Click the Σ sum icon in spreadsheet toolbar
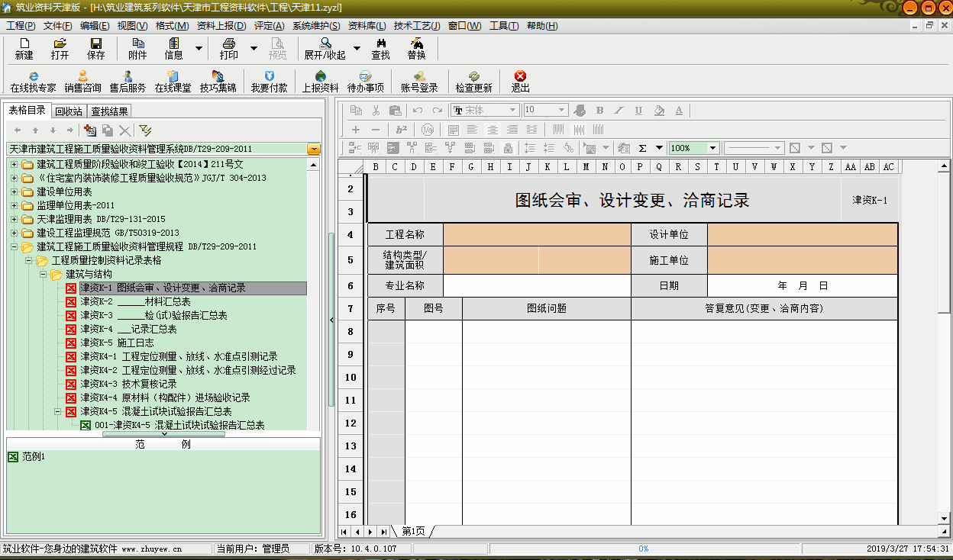953x560 pixels. (x=642, y=148)
